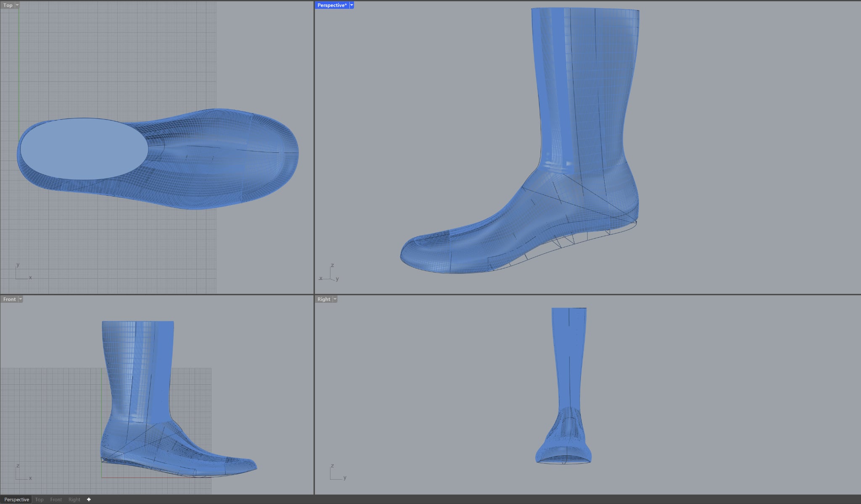
Task: Click the Perspective viewport title label
Action: tap(332, 5)
